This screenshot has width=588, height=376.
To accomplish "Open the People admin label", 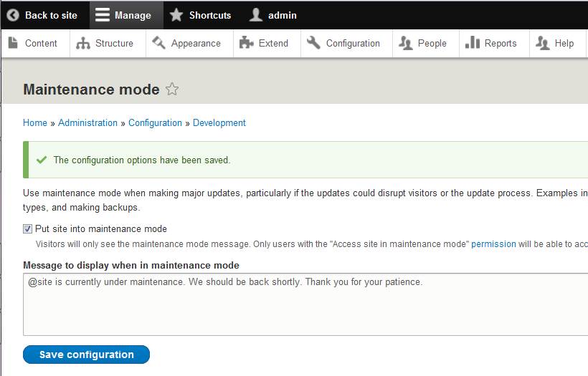I will [x=432, y=44].
